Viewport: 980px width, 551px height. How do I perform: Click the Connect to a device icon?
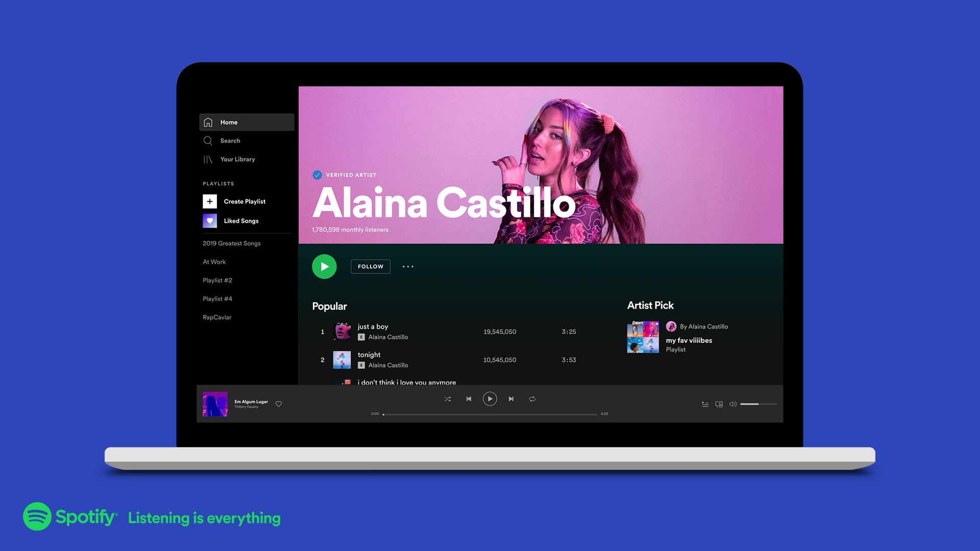point(719,404)
